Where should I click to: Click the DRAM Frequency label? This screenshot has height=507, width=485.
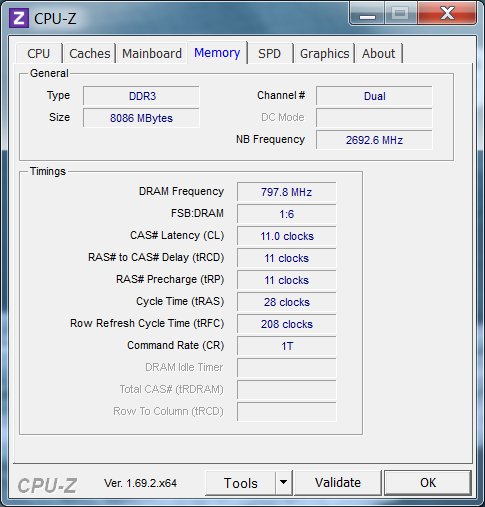(x=181, y=191)
